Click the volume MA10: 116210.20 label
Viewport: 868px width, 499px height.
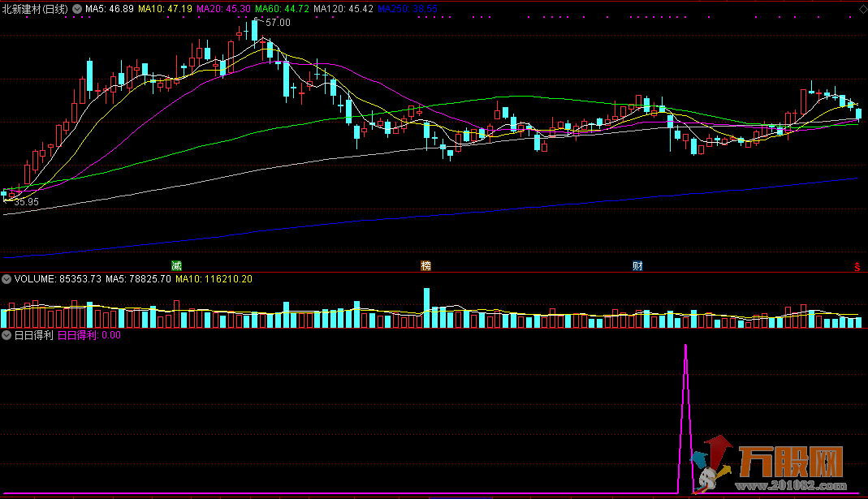point(214,279)
